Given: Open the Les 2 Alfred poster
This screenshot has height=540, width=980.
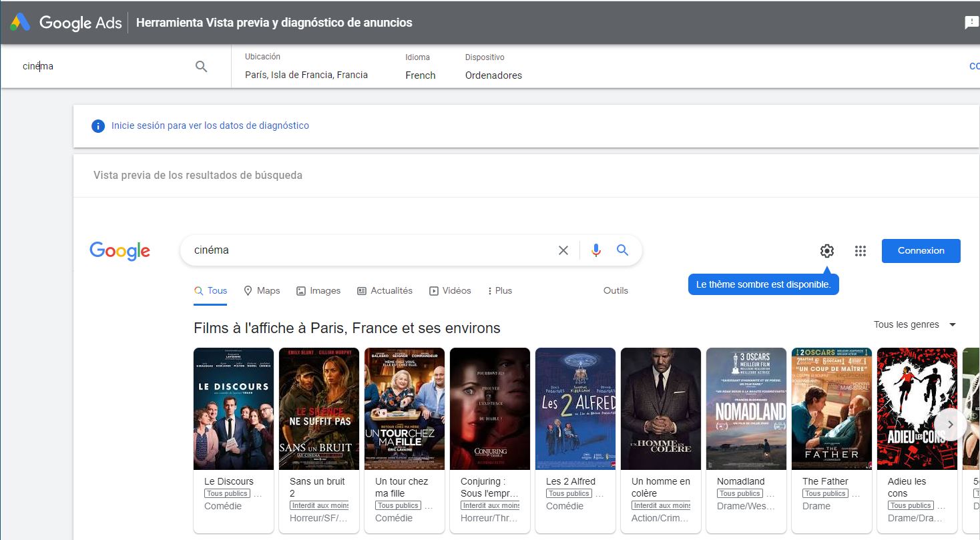Looking at the screenshot, I should [x=575, y=409].
